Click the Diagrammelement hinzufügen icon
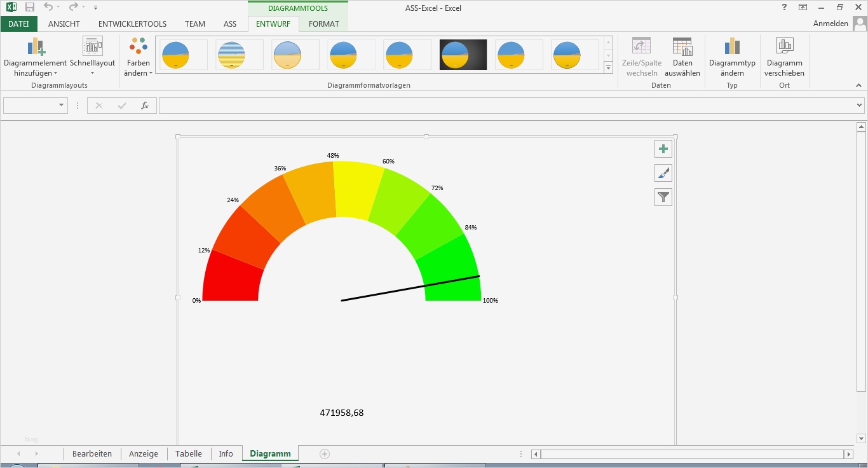 (x=36, y=47)
